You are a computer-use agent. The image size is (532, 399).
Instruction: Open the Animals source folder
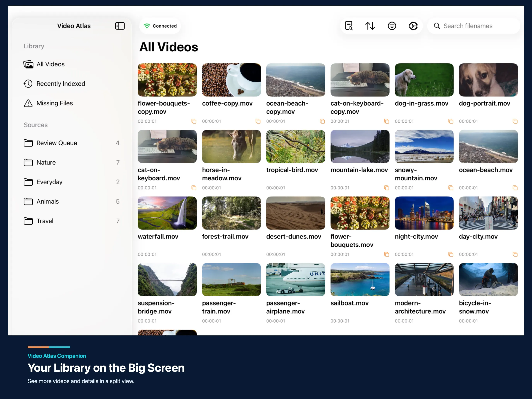point(72,201)
